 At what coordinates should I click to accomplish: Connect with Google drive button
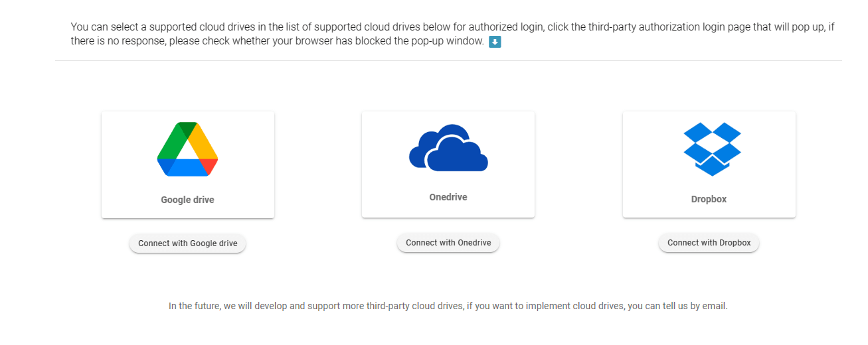coord(187,243)
